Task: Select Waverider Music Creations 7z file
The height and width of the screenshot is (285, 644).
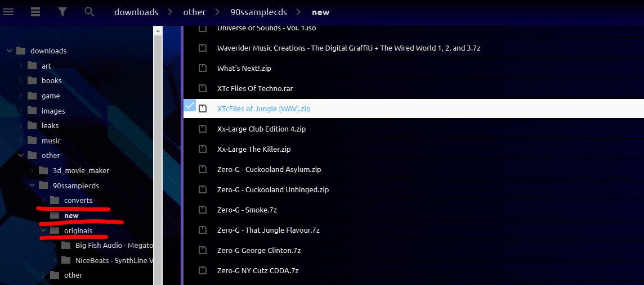Action: (348, 48)
